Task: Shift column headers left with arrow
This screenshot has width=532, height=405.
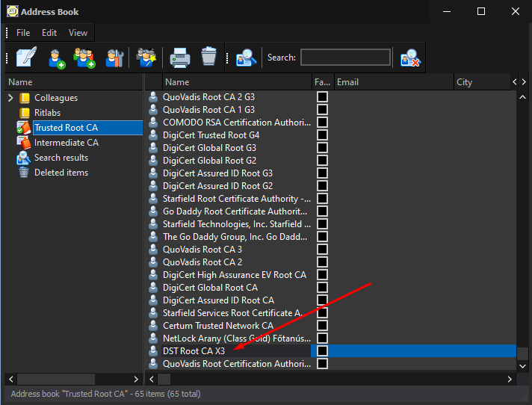Action: coord(515,81)
